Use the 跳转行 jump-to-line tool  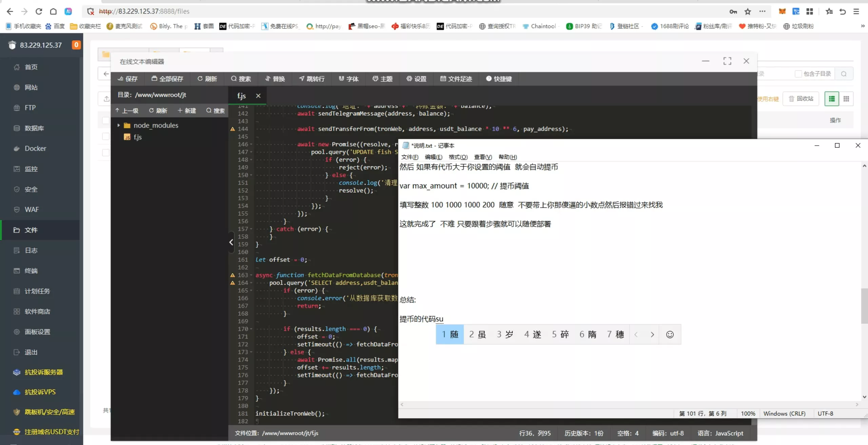click(311, 79)
